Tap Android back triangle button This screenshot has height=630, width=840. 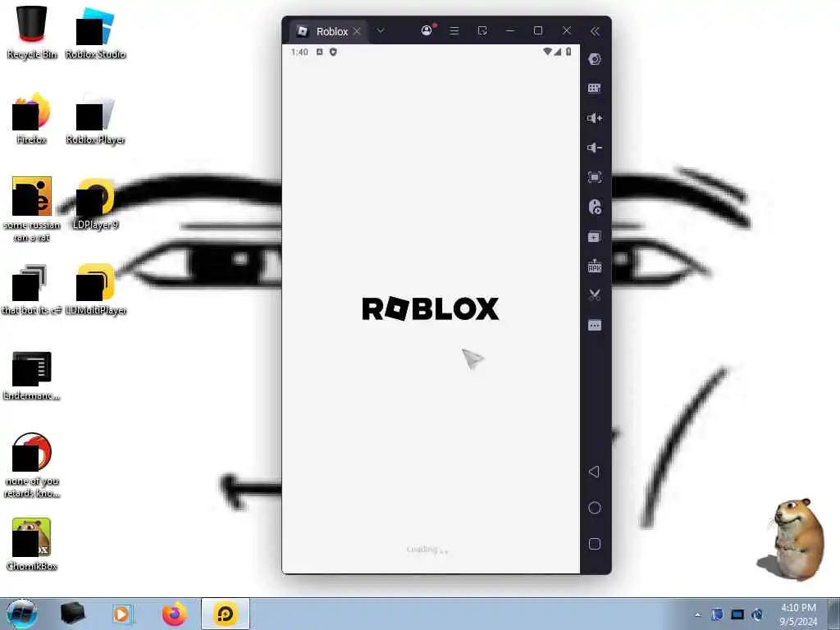tap(594, 472)
